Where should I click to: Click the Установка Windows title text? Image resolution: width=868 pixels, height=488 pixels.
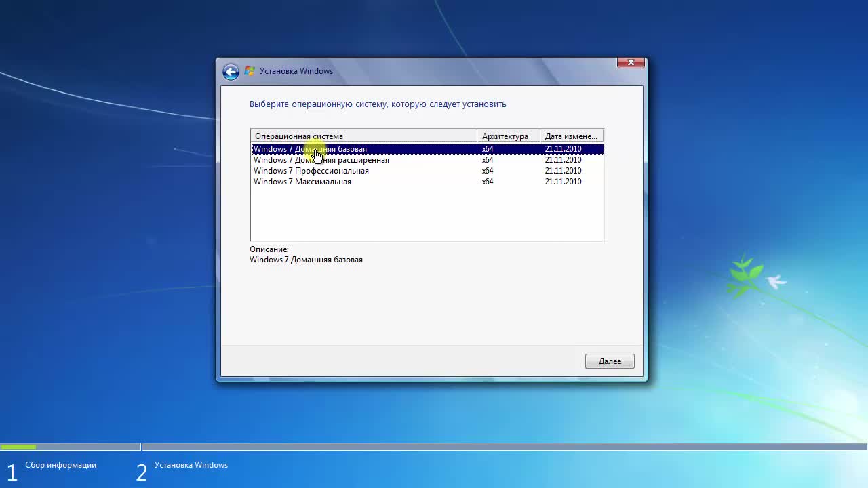[x=296, y=71]
